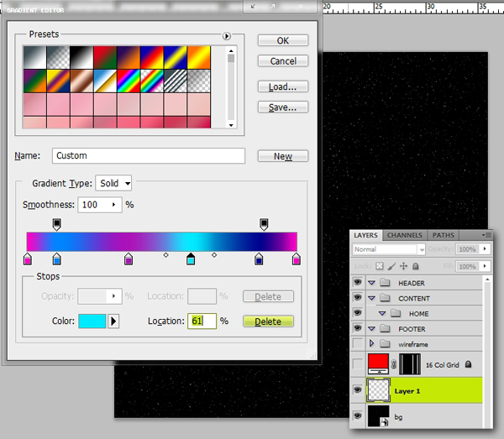The width and height of the screenshot is (504, 439).
Task: Click the New gradient button
Action: pyautogui.click(x=283, y=156)
